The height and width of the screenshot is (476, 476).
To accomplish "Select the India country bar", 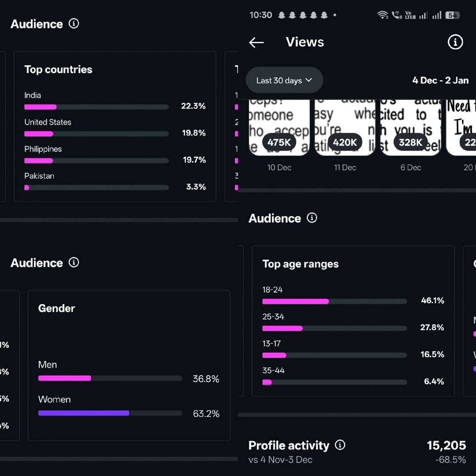I will [x=96, y=107].
